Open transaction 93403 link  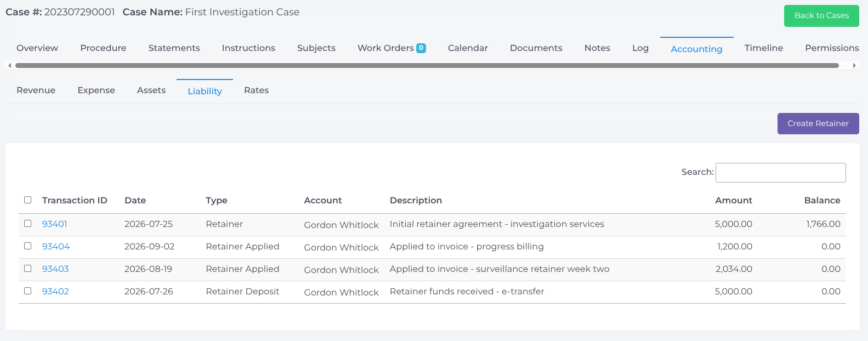[55, 269]
